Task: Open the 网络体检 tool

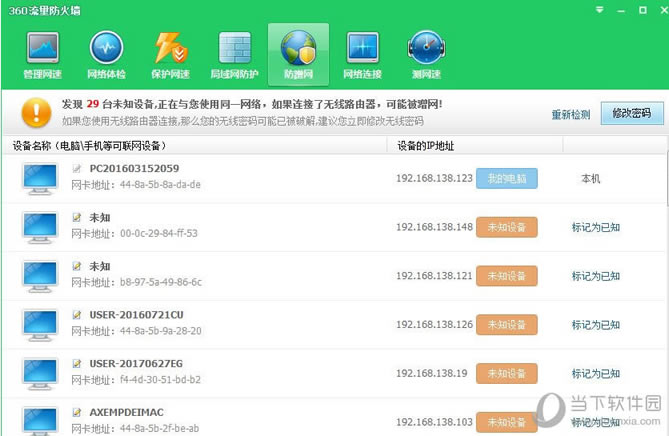Action: tap(106, 55)
